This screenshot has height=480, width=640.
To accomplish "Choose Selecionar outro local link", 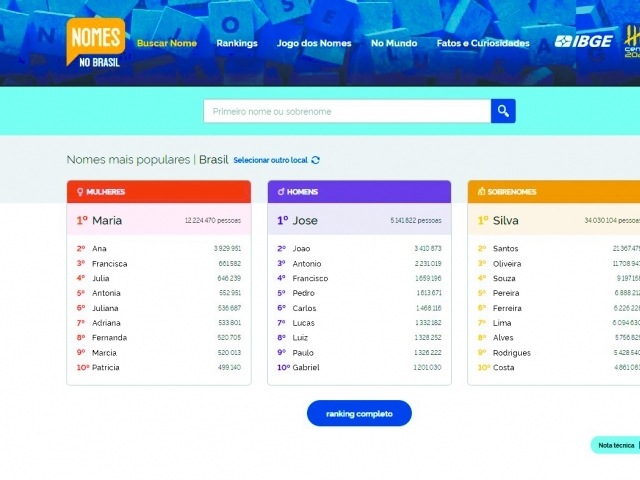I will coord(270,160).
